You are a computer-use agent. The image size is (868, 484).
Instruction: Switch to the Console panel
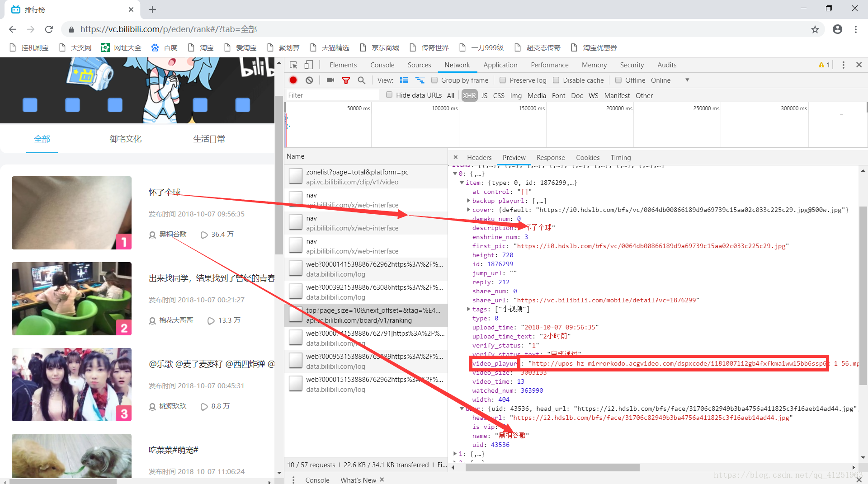tap(382, 65)
